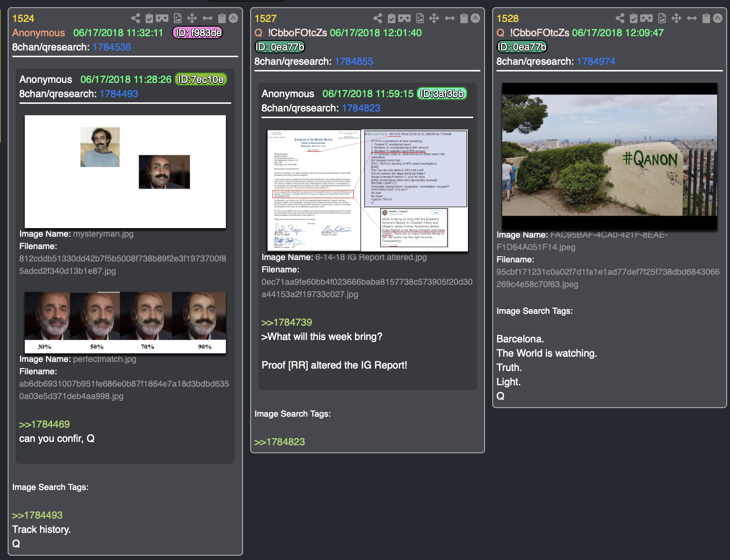Follow green reply reference >>1784493

tap(37, 515)
